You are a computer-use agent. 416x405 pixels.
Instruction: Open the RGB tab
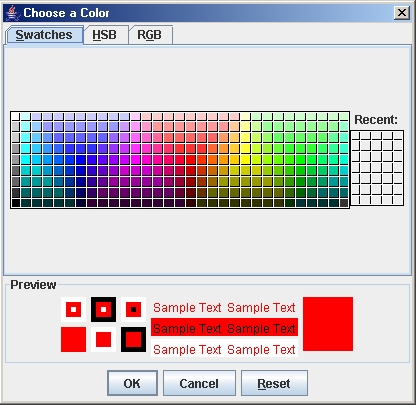pyautogui.click(x=151, y=35)
